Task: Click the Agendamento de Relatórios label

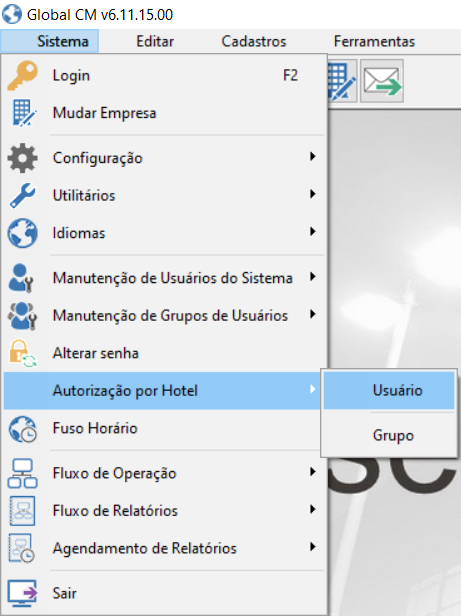Action: click(145, 548)
